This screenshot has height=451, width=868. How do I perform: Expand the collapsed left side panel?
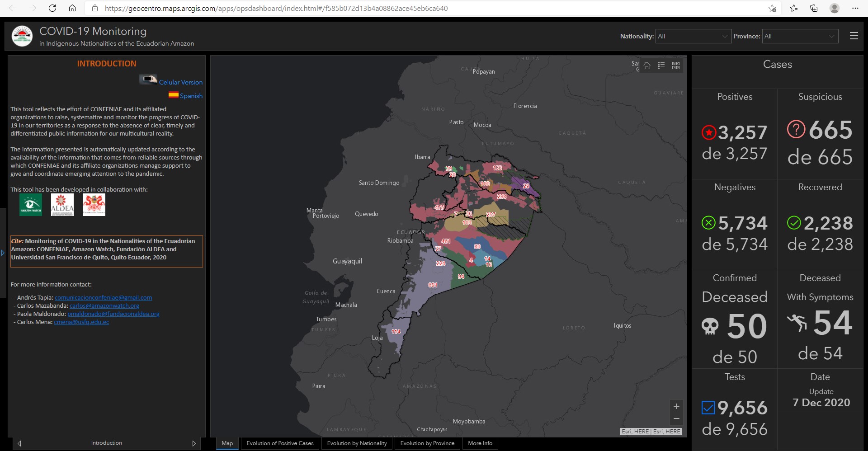coord(3,253)
